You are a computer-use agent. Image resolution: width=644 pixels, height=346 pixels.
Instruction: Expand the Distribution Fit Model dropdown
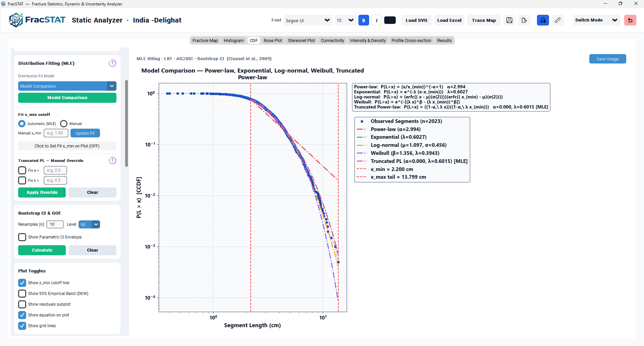pos(67,86)
